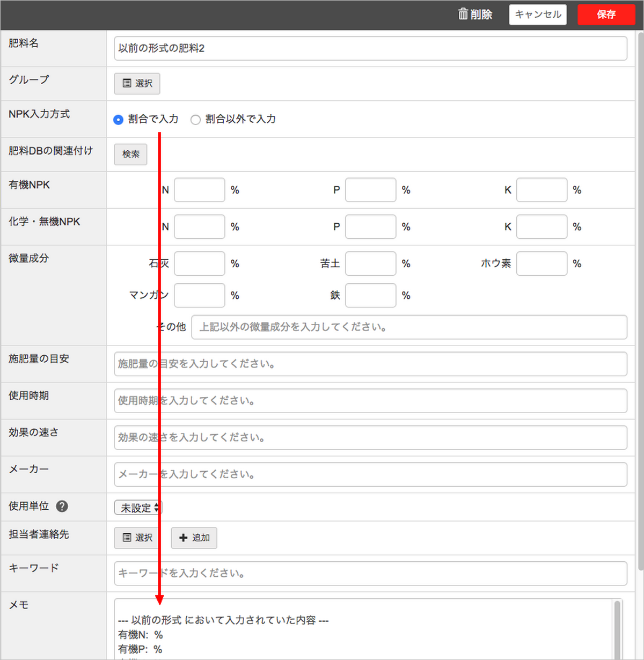Viewport: 644px width, 660px height.
Task: Click 有機NPK N percentage field
Action: pyautogui.click(x=200, y=190)
